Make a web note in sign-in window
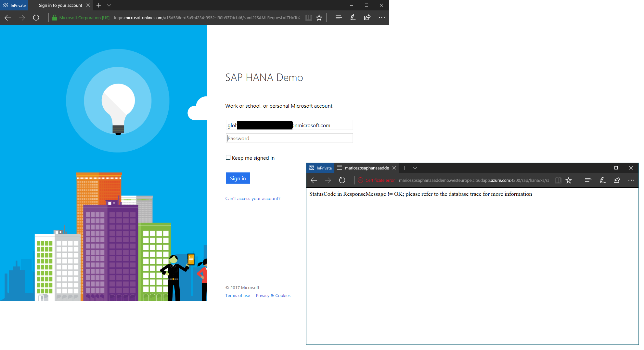Image resolution: width=644 pixels, height=350 pixels. pyautogui.click(x=353, y=18)
